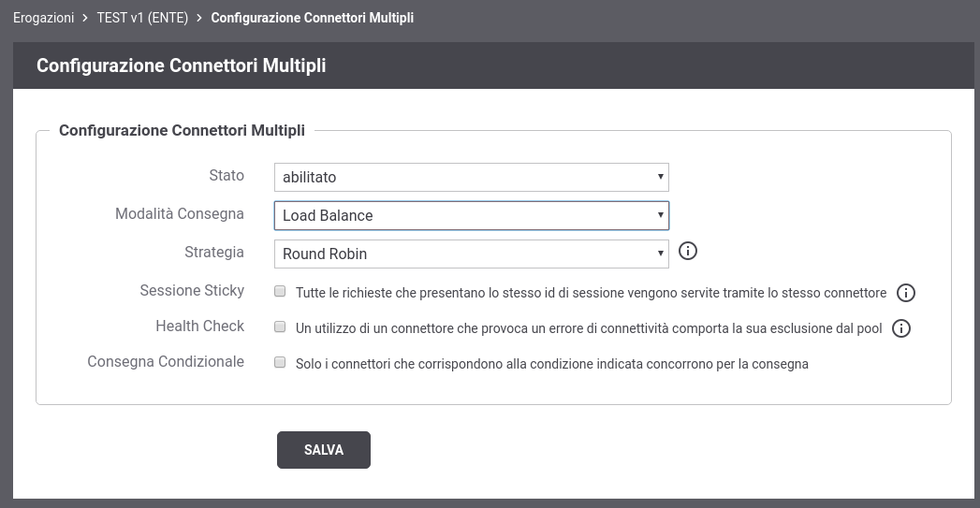Click the Health Check description text
This screenshot has height=508, width=980.
tap(589, 328)
